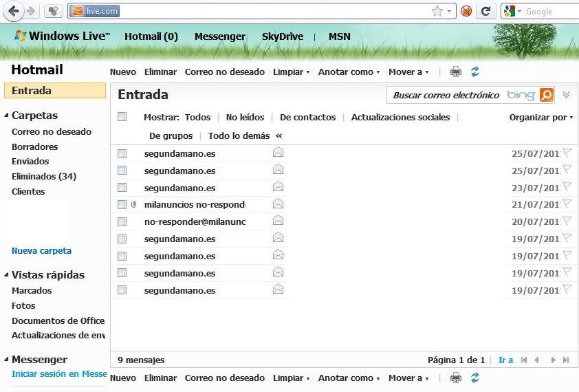Click the Ir a link in pager
579x392 pixels.
505,360
